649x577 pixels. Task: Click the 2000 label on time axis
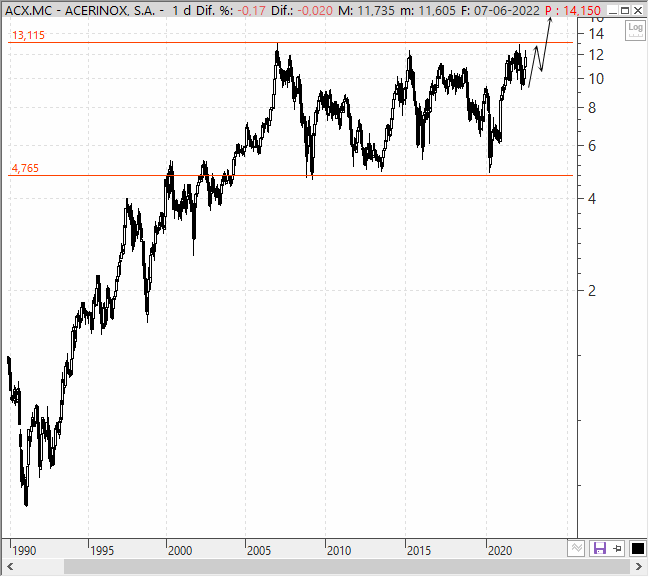click(x=180, y=551)
